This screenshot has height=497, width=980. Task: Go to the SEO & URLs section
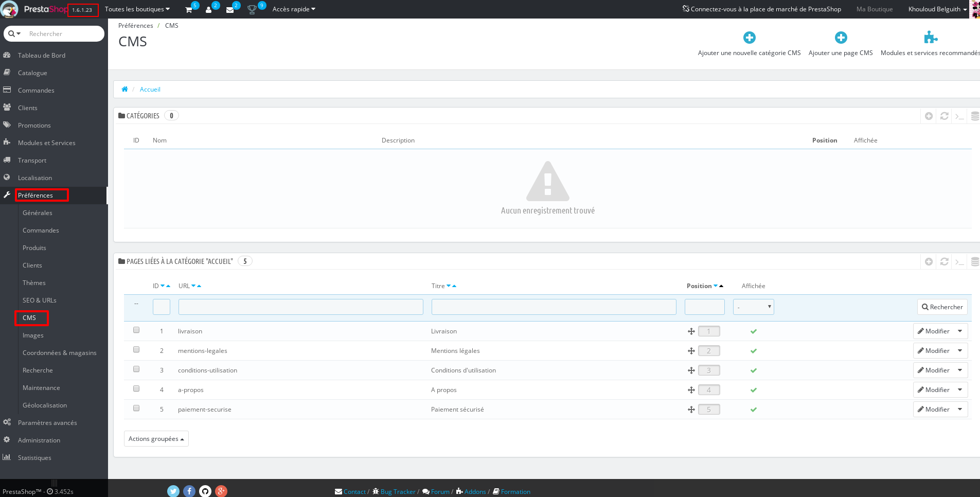tap(40, 300)
